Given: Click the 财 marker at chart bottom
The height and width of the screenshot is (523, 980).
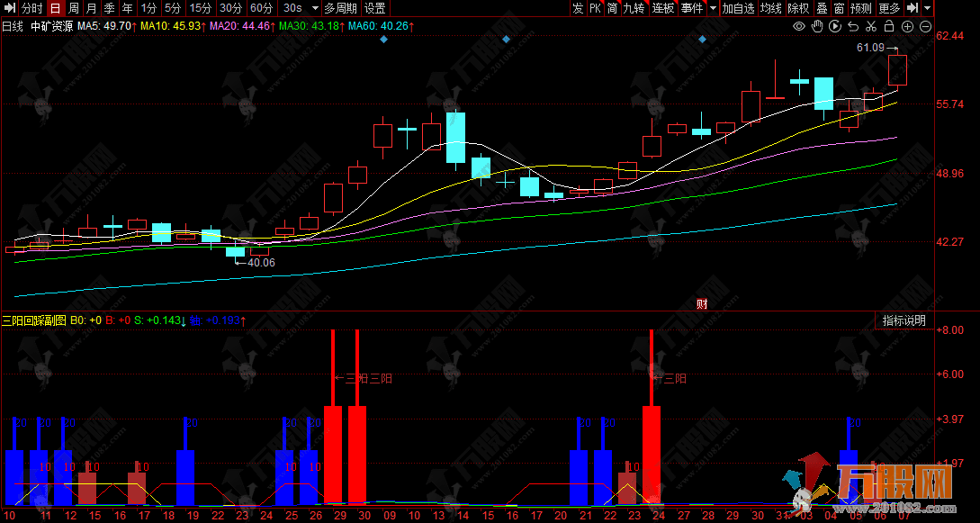Looking at the screenshot, I should coord(702,303).
